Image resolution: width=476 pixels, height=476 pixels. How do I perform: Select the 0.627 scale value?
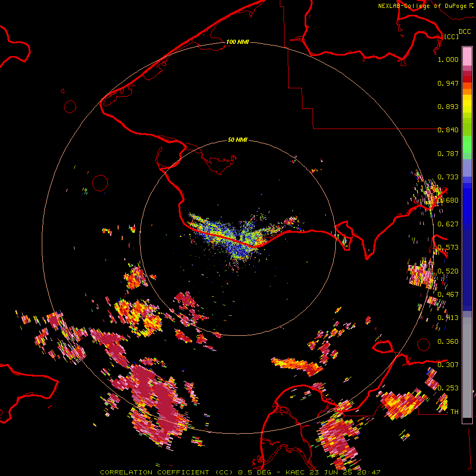448,224
